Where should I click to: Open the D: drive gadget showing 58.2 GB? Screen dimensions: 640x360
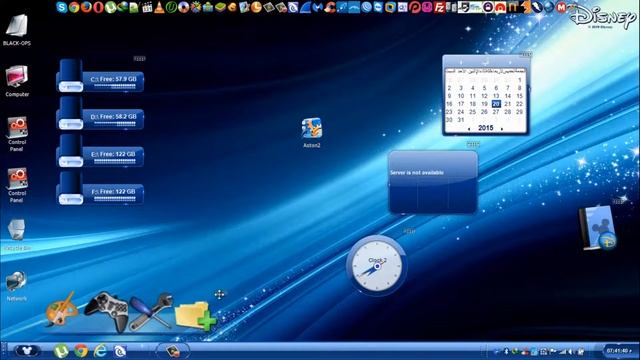point(100,113)
